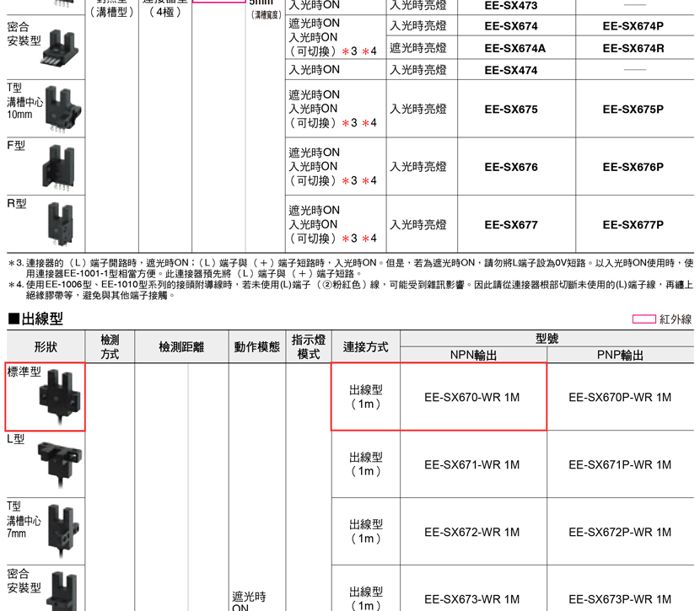Select model EE-SX673-WR 1M

(472, 599)
